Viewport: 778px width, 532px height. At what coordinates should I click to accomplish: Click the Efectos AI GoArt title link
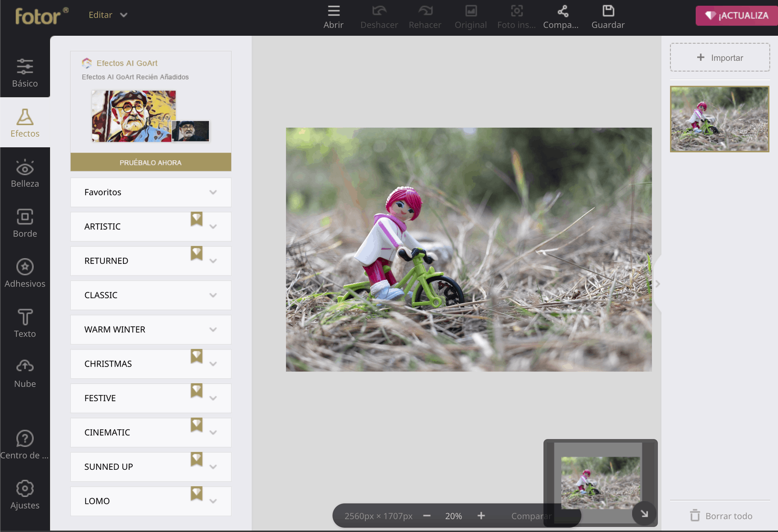click(127, 63)
